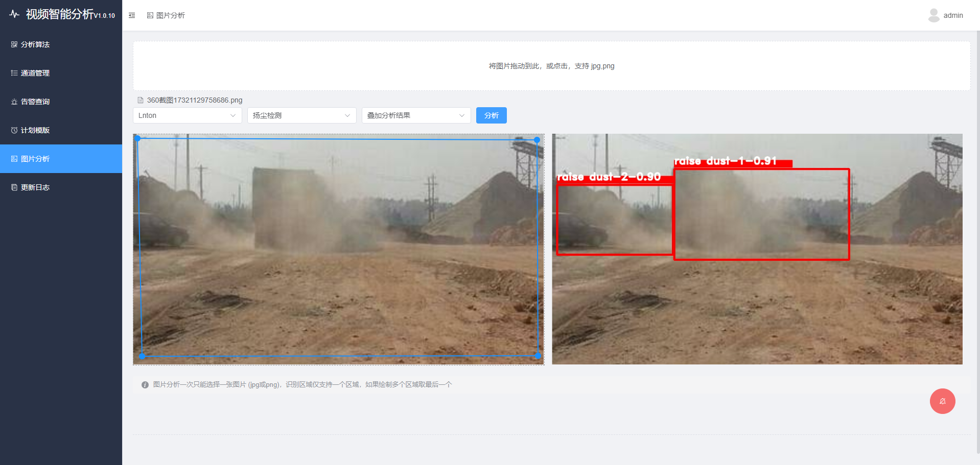Click the 叠加分析结果 dropdown arrow

(462, 115)
